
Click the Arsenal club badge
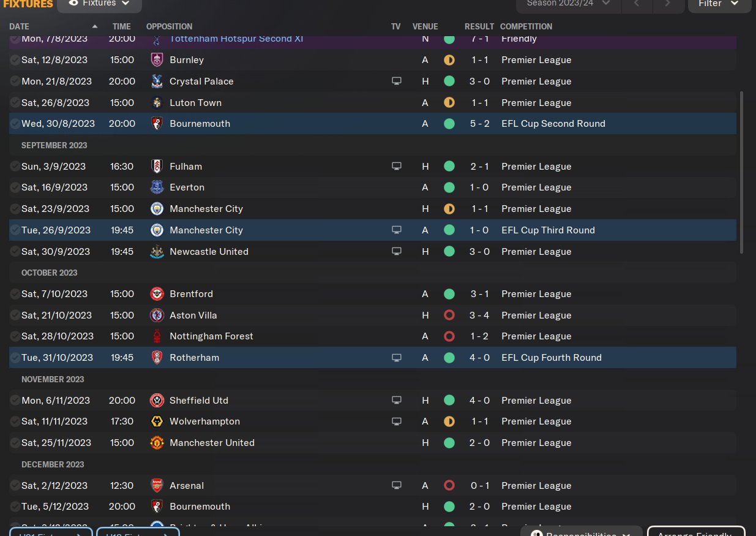coord(157,486)
